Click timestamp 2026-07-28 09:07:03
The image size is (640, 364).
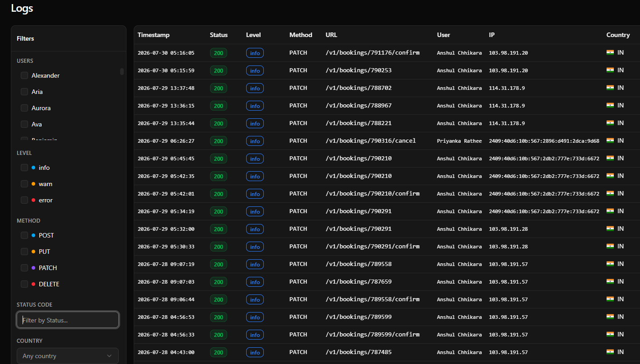pyautogui.click(x=166, y=282)
